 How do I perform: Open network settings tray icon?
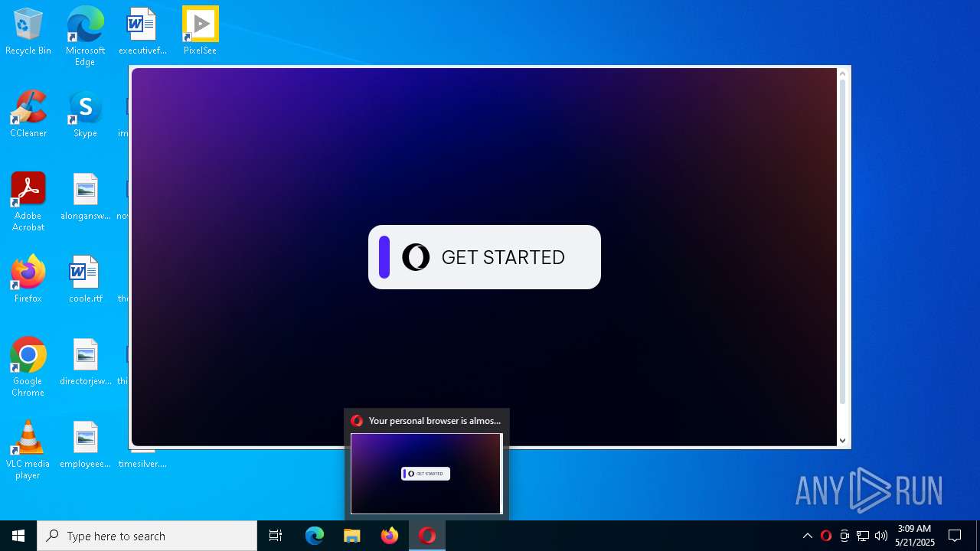pyautogui.click(x=863, y=536)
